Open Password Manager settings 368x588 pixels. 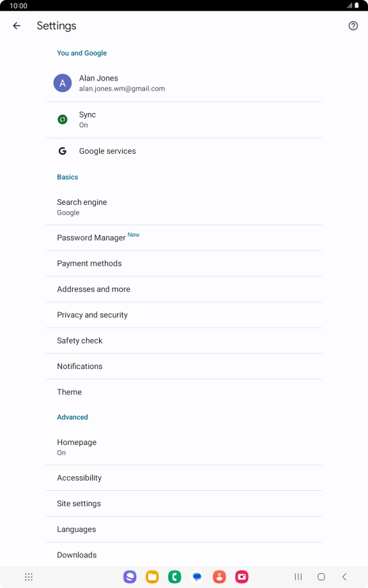[x=184, y=237]
